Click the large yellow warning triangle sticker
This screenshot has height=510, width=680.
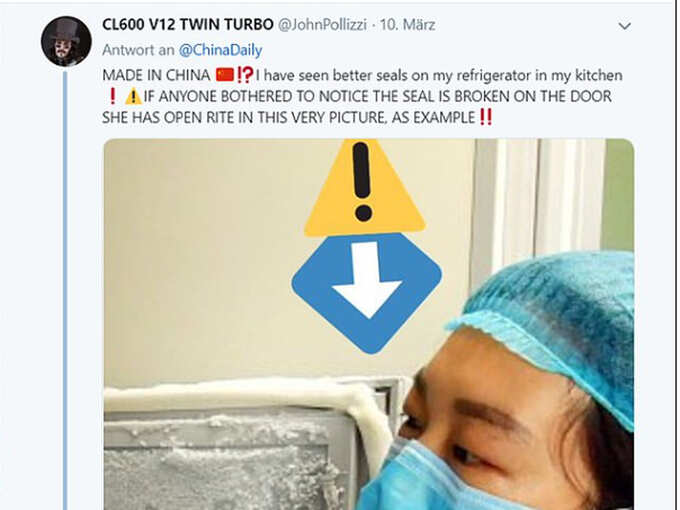point(364,187)
